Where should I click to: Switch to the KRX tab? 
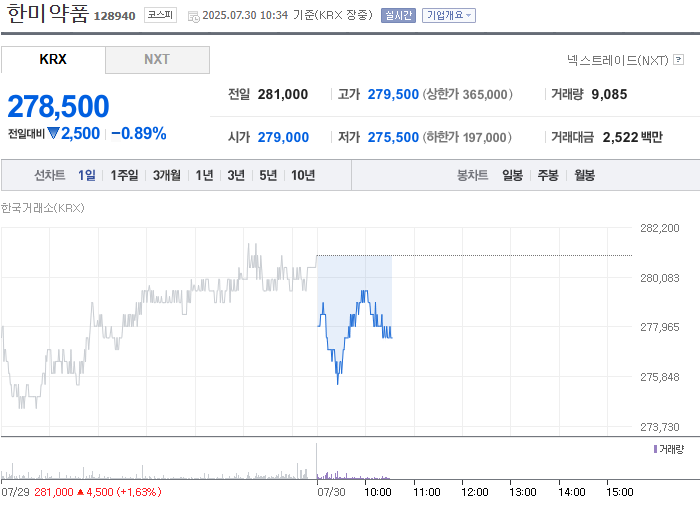click(x=53, y=59)
